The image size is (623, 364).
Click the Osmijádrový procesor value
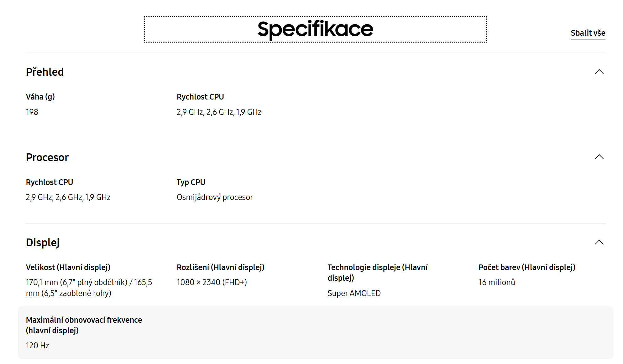pyautogui.click(x=215, y=197)
